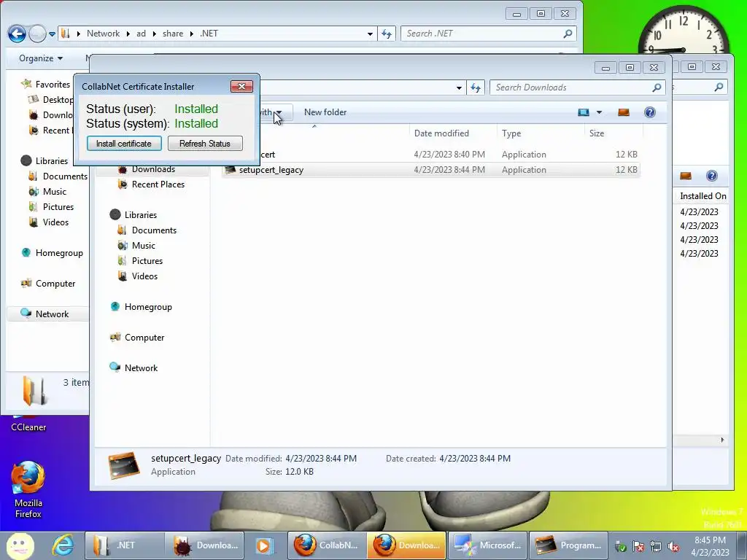Switch to the CollabN... Firefox taskbar window
The width and height of the screenshot is (747, 560).
[x=326, y=545]
